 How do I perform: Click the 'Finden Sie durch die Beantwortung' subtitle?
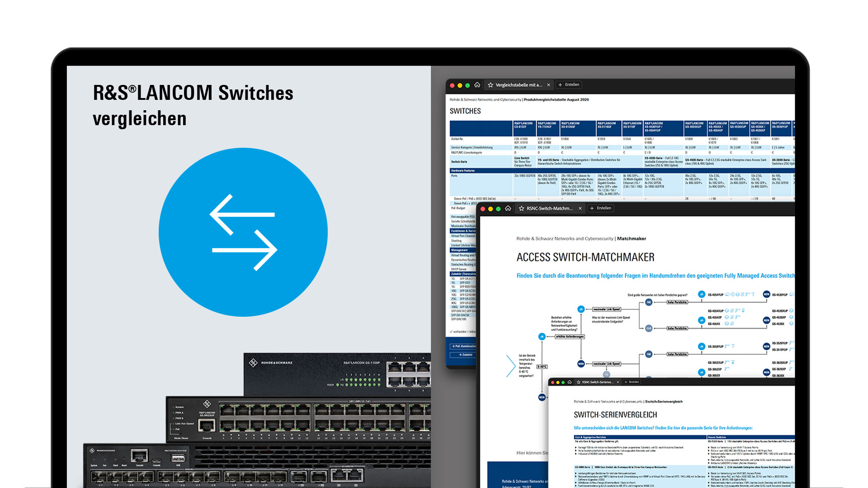pyautogui.click(x=656, y=276)
